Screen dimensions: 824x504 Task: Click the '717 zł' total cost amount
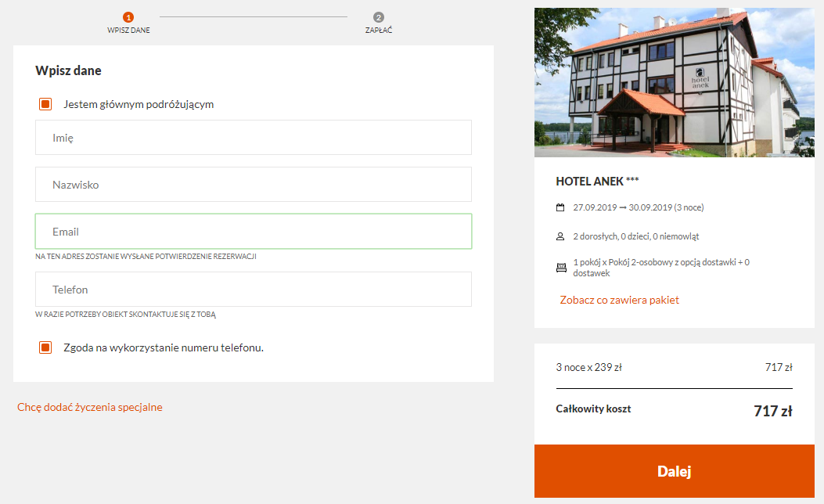[772, 411]
